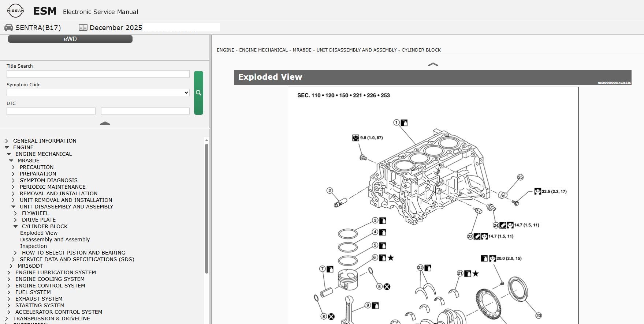
Task: Click the car icon next to SENTRA(B17)
Action: (9, 28)
